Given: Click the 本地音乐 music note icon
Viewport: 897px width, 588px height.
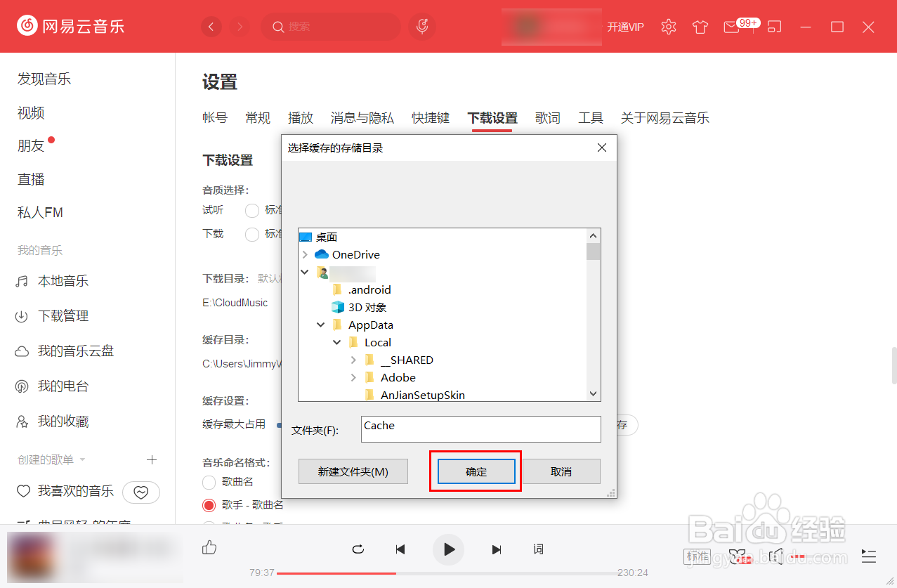Looking at the screenshot, I should point(22,282).
